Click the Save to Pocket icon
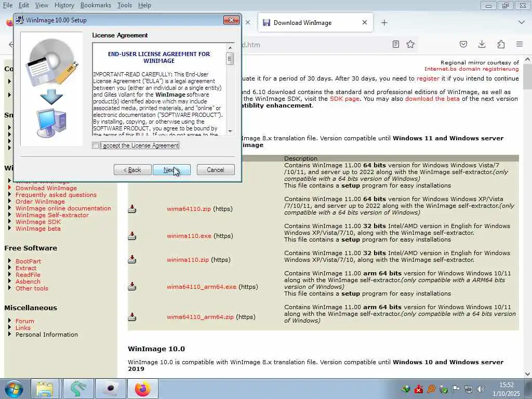This screenshot has width=532, height=399. [463, 44]
